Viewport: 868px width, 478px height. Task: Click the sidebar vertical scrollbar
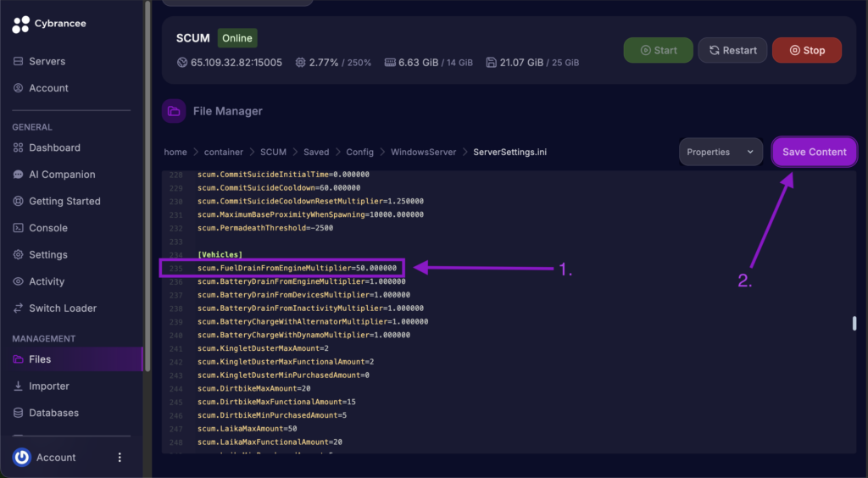coord(147,186)
